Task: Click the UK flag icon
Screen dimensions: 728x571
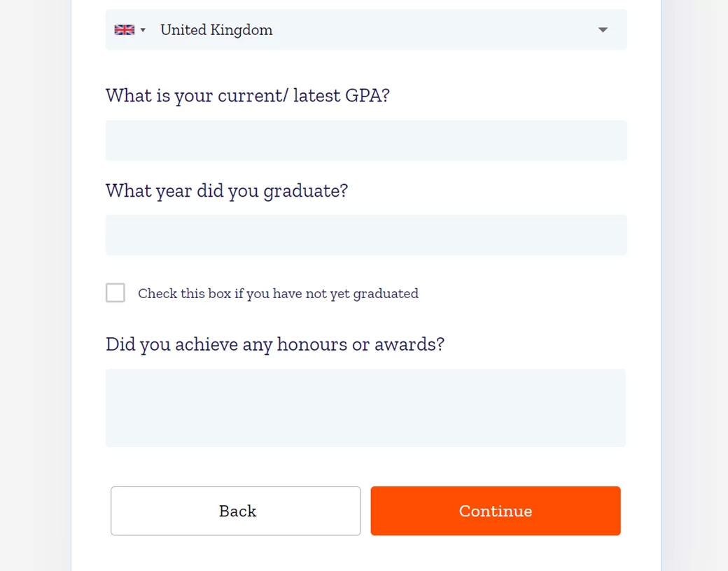Action: 124,30
